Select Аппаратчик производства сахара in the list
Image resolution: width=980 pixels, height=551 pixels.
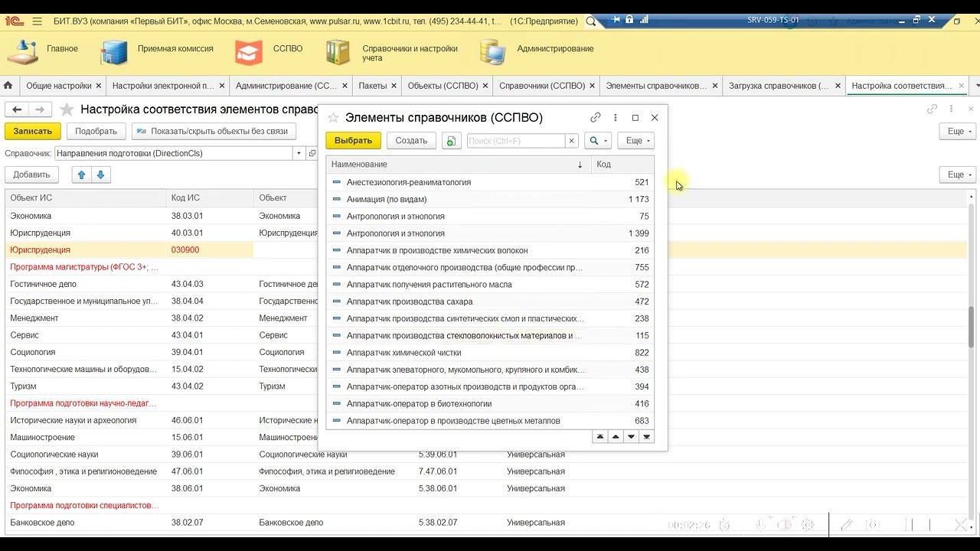coord(490,302)
